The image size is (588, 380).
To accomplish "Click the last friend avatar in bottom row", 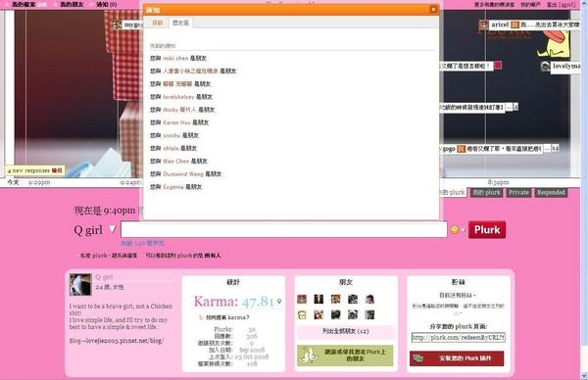I will pos(369,314).
